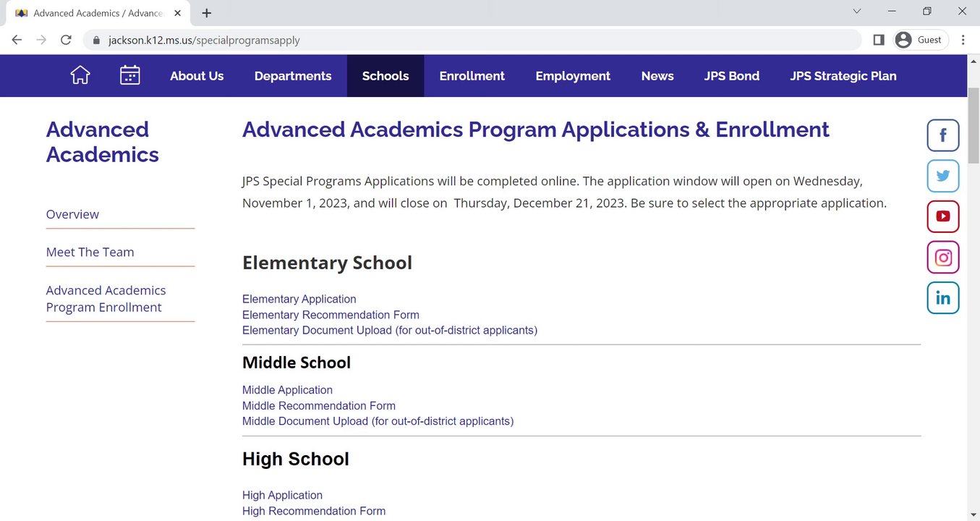
Task: Reload the page with the refresh icon
Action: (x=66, y=40)
